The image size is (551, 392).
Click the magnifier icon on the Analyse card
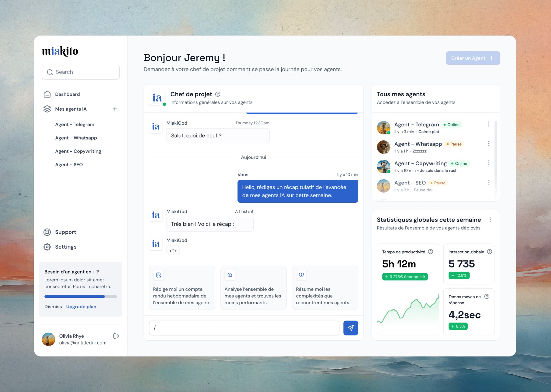coord(230,275)
